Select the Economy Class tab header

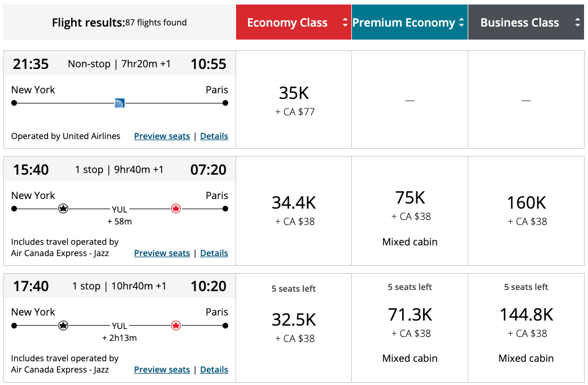click(x=288, y=23)
